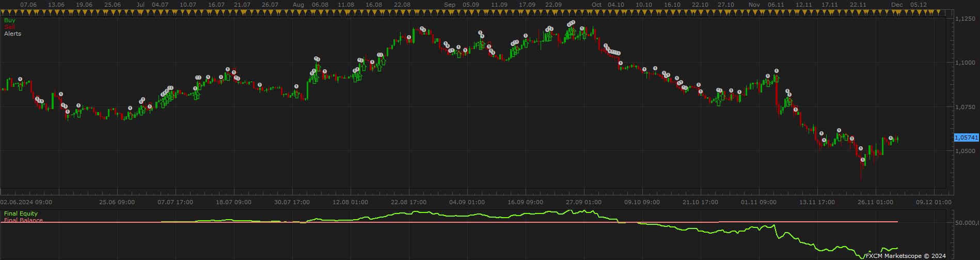Click the 18.07 09:00 time label

(234, 202)
